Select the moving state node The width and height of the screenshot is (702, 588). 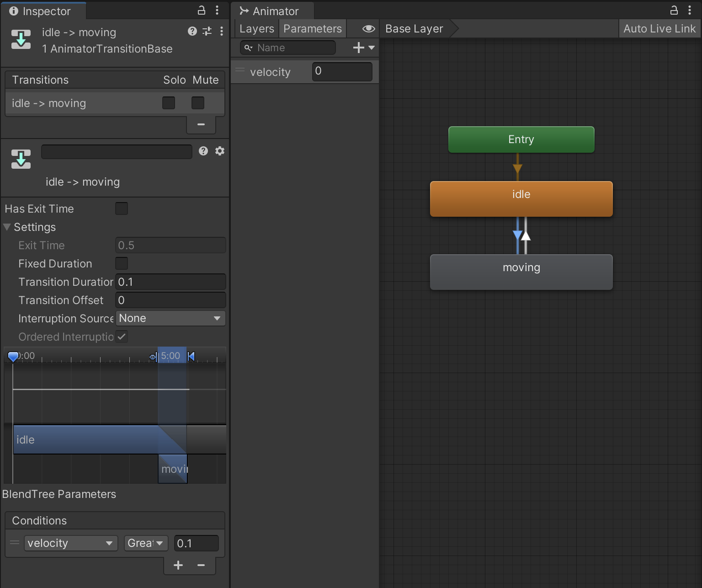(x=521, y=272)
